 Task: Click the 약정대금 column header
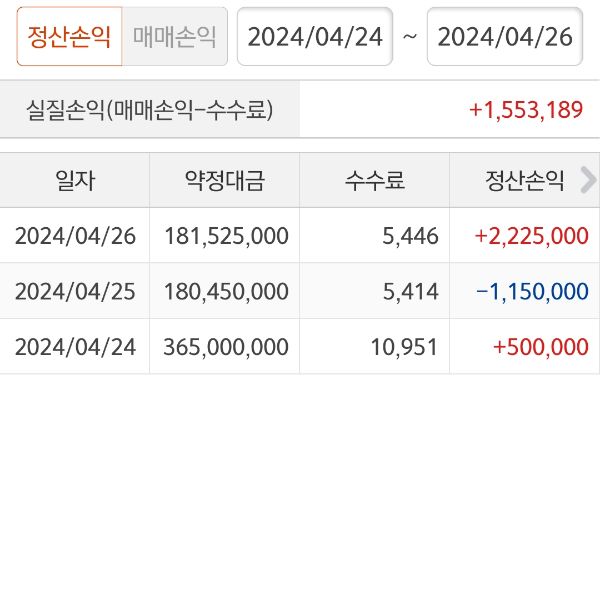224,181
